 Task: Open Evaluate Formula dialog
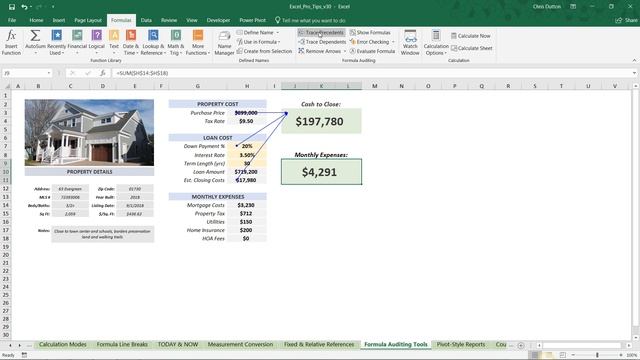point(372,51)
